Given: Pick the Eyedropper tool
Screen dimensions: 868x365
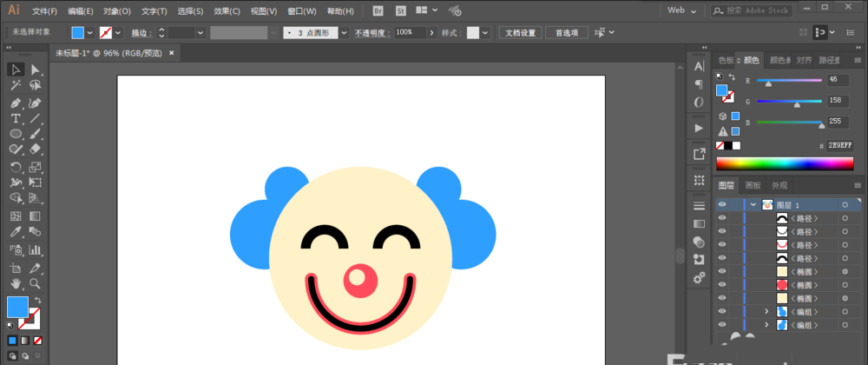Looking at the screenshot, I should [16, 232].
